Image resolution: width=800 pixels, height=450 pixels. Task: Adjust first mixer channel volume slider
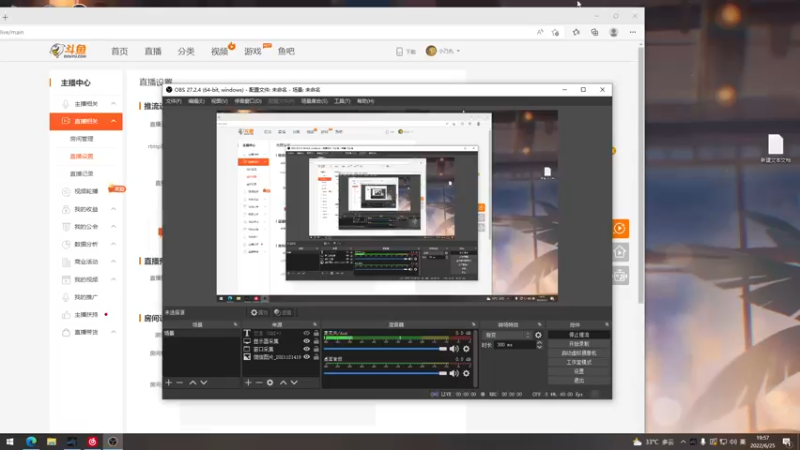click(385, 349)
